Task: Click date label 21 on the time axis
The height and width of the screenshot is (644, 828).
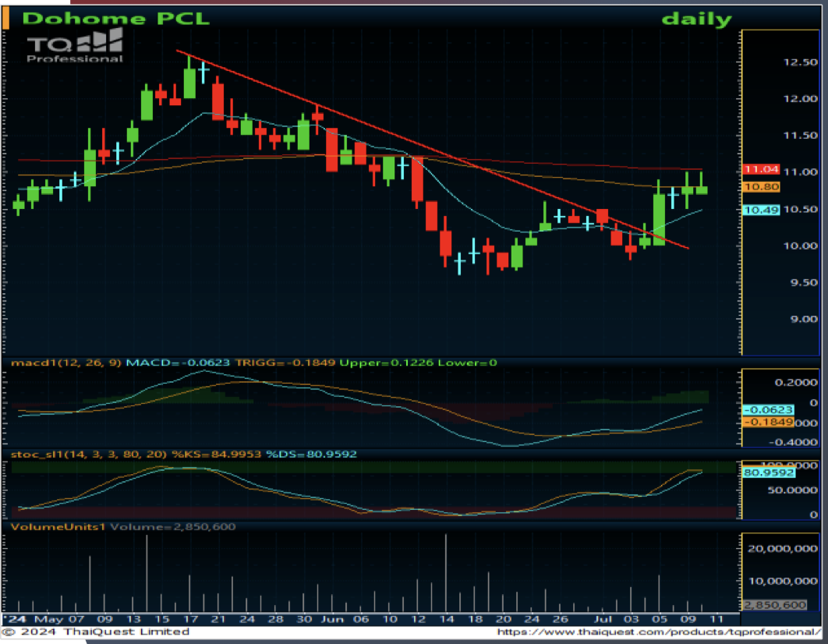Action: click(x=218, y=619)
